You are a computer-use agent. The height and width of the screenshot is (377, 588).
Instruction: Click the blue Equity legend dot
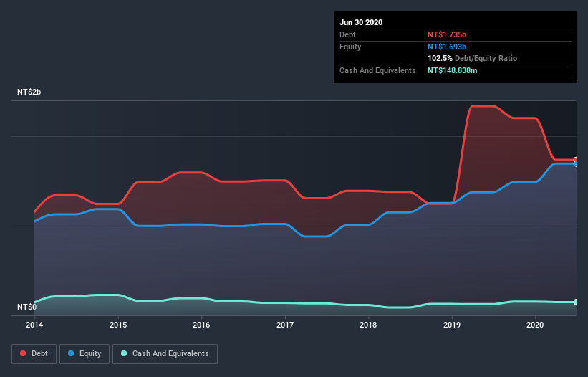click(71, 353)
